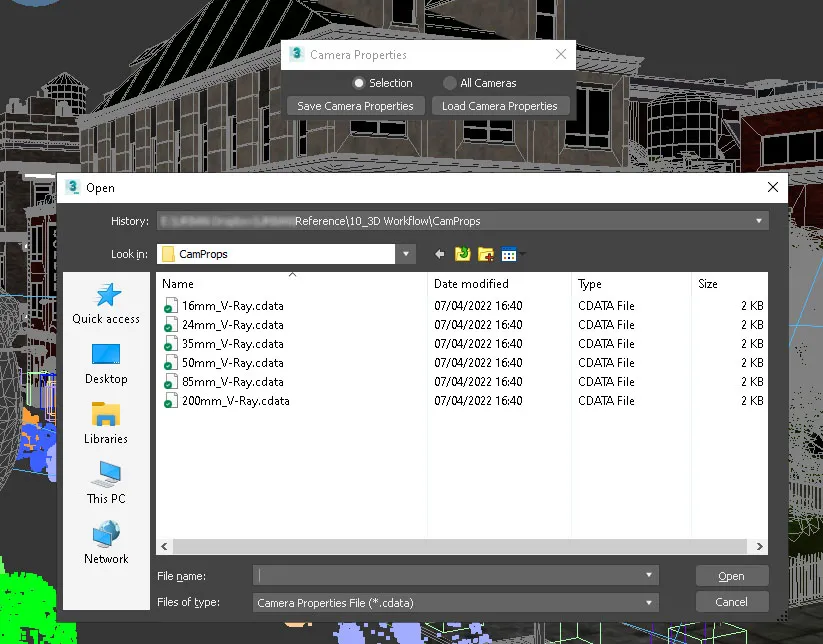Viewport: 823px width, 644px height.
Task: Click the 200mm_V-Ray.cdata file icon
Action: coord(170,401)
